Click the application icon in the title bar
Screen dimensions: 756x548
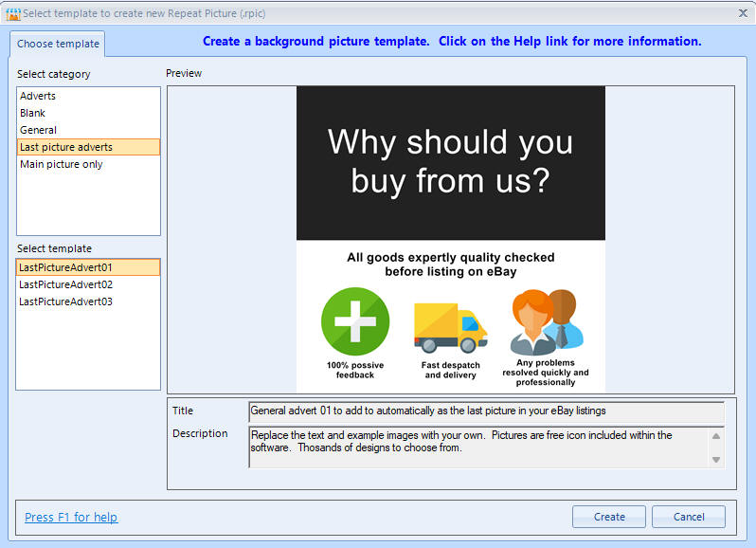tap(13, 14)
